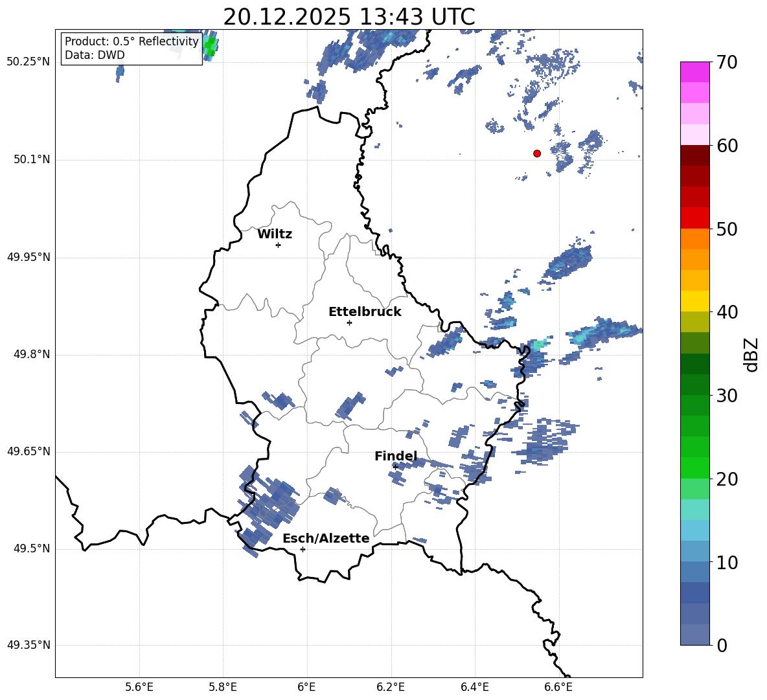Click the dark green swatch above 30 dBZ

point(694,385)
